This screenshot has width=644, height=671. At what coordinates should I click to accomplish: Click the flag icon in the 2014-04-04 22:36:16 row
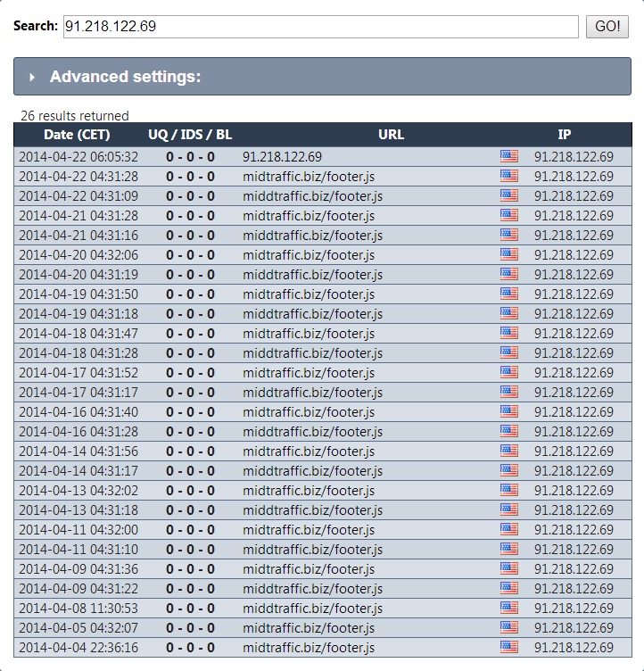pyautogui.click(x=508, y=647)
